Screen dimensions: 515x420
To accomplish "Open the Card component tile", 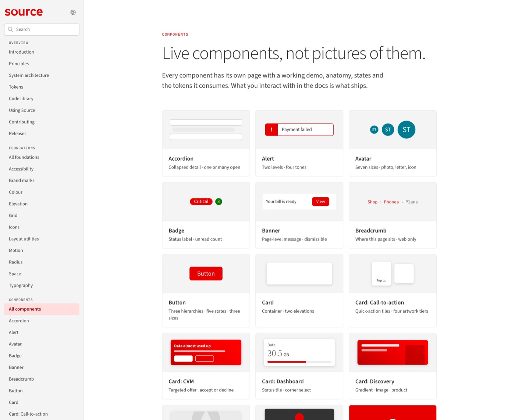I will [x=299, y=291].
